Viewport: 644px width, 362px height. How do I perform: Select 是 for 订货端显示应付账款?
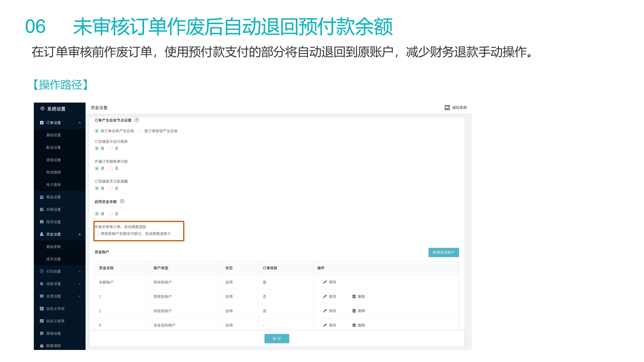tap(97, 148)
